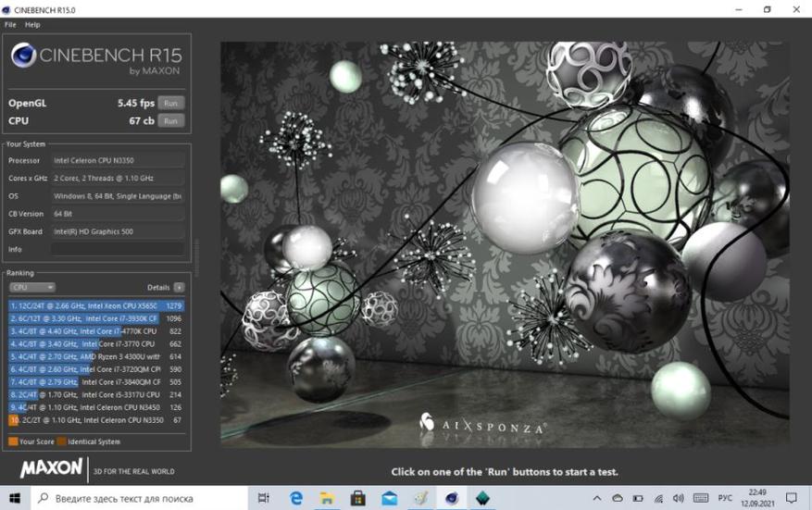
Task: Open Microsoft Store from the taskbar
Action: coord(358,498)
